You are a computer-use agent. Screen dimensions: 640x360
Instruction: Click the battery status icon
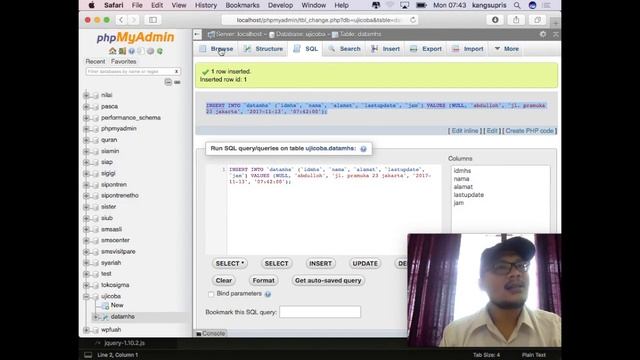point(421,5)
